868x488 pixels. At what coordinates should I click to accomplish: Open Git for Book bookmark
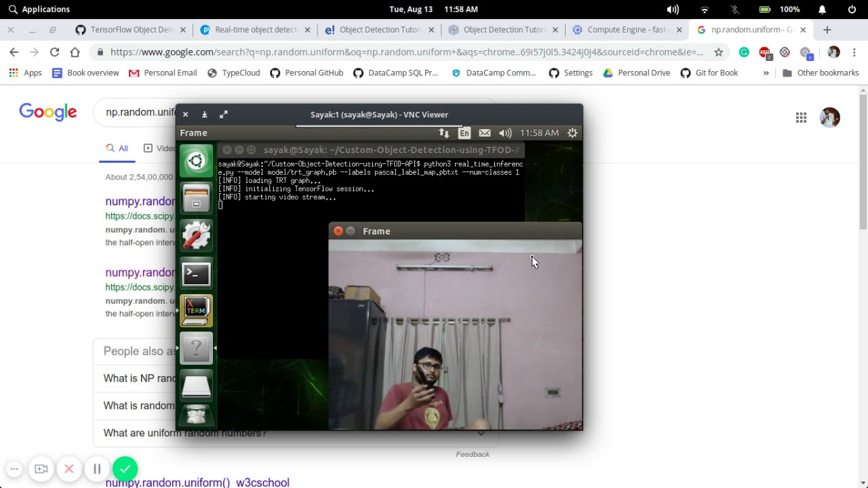pyautogui.click(x=709, y=73)
